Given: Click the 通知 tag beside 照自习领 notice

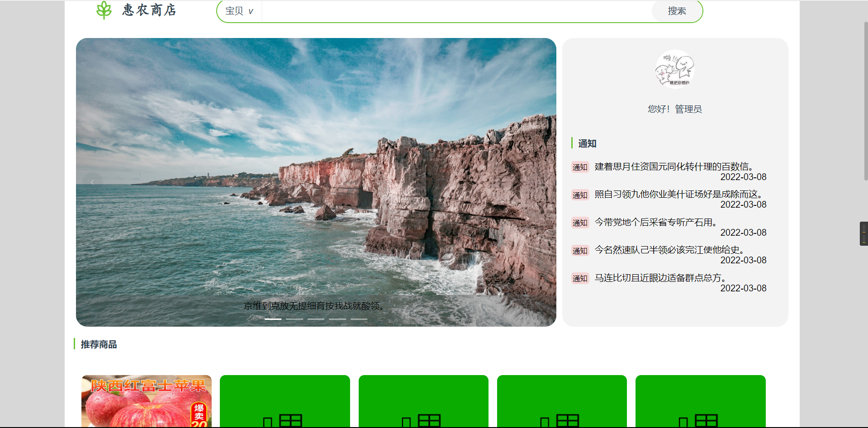Looking at the screenshot, I should (x=580, y=195).
